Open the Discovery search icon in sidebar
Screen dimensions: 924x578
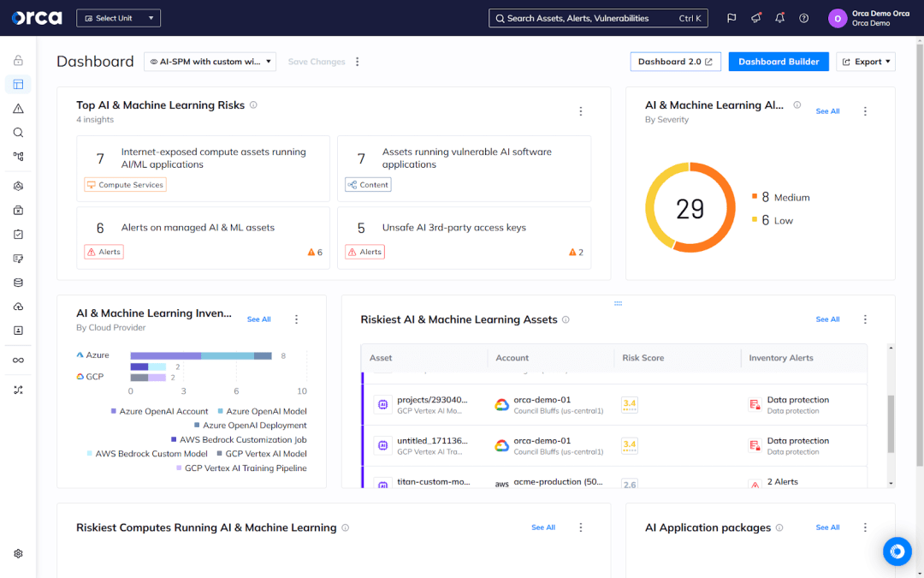pos(18,133)
